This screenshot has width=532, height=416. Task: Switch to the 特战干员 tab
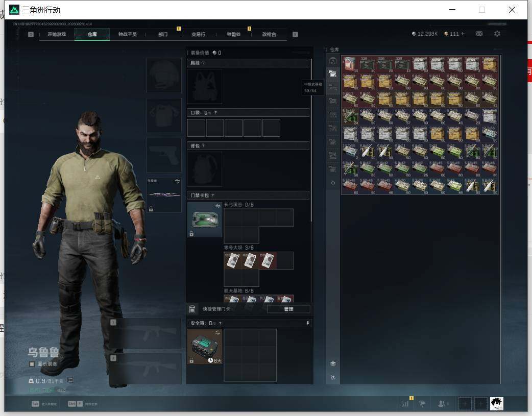[x=128, y=34]
